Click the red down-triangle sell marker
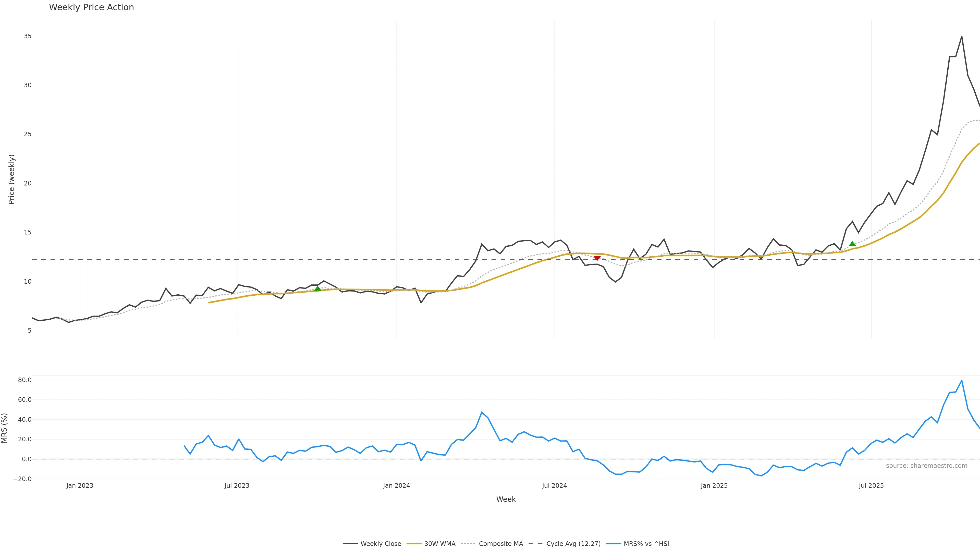 [x=597, y=258]
